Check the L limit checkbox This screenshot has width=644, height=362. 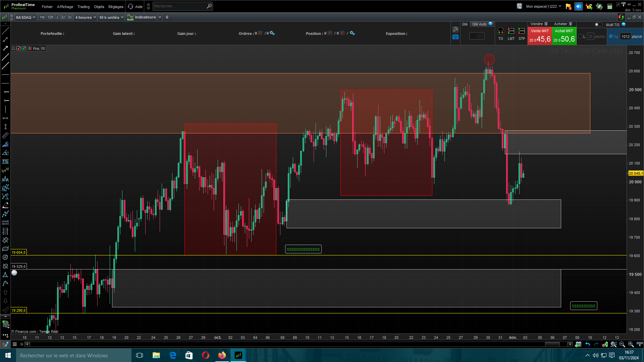click(x=580, y=37)
